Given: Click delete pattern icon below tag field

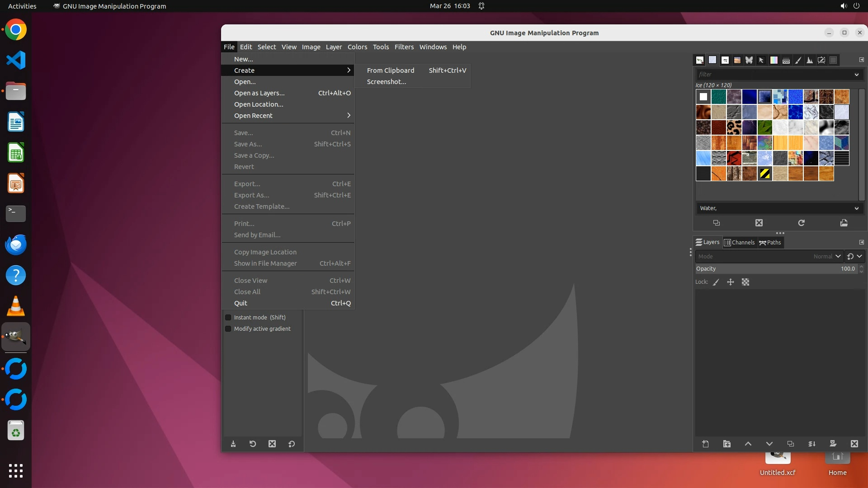Looking at the screenshot, I should pyautogui.click(x=759, y=223).
